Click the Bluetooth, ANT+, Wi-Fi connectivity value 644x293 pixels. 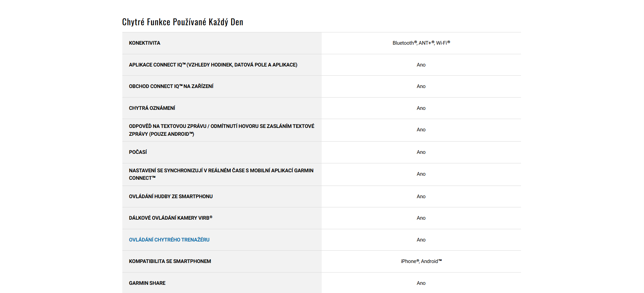point(421,43)
